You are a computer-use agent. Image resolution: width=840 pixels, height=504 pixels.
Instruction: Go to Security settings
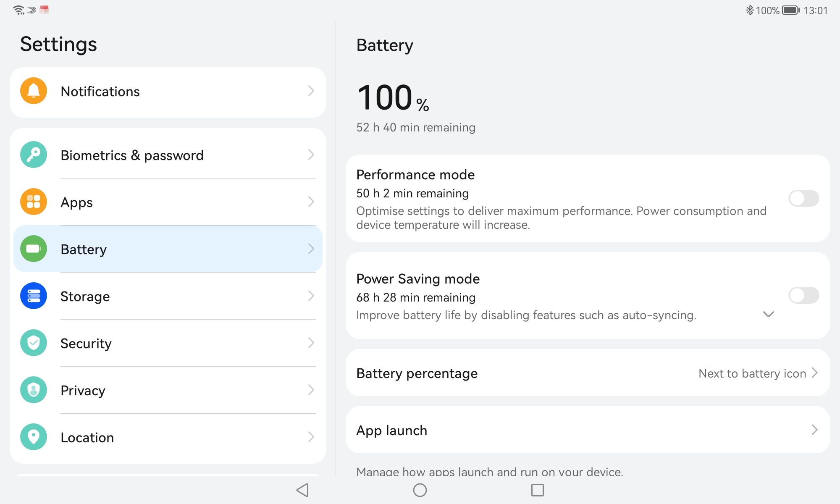point(168,343)
